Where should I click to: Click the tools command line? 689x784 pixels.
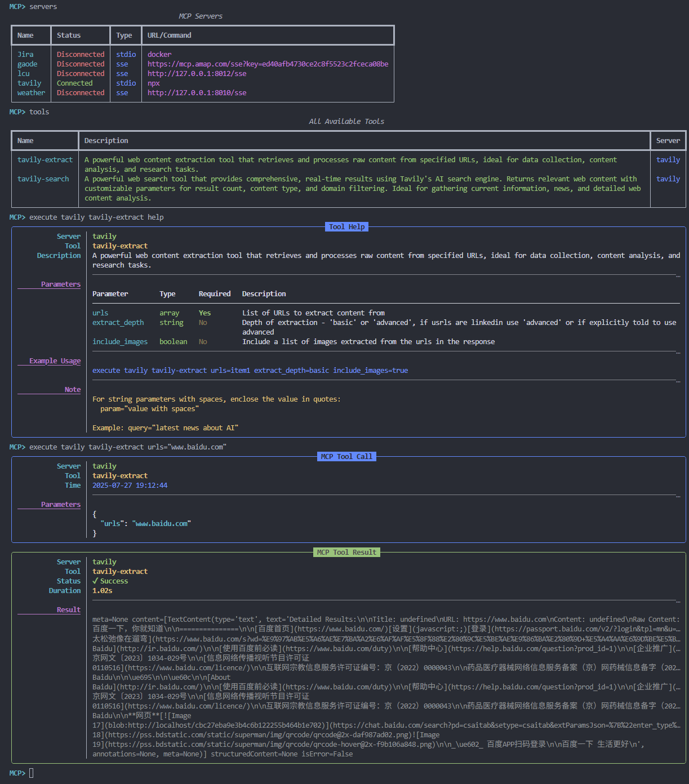pos(39,112)
